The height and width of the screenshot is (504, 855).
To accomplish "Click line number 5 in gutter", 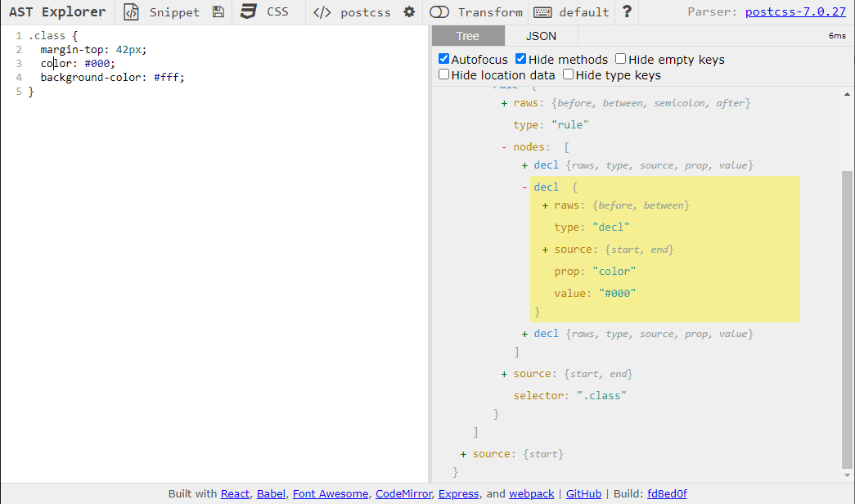I will click(19, 92).
